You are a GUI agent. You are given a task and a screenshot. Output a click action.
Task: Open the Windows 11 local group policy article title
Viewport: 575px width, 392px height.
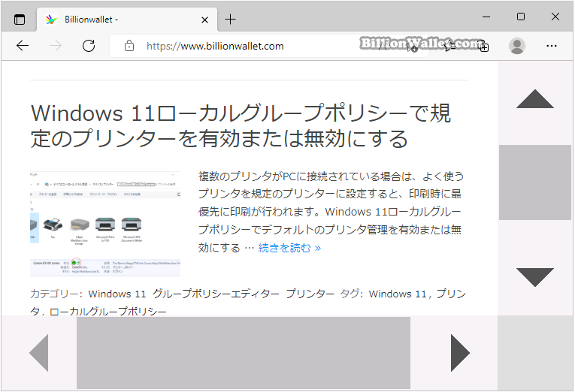point(241,125)
